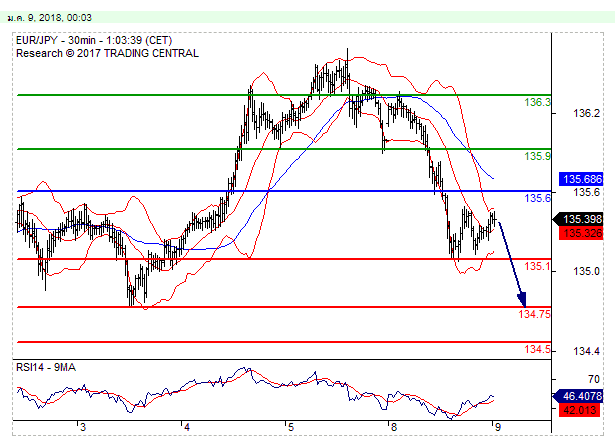Click the black 135.6 axis value

[586, 192]
